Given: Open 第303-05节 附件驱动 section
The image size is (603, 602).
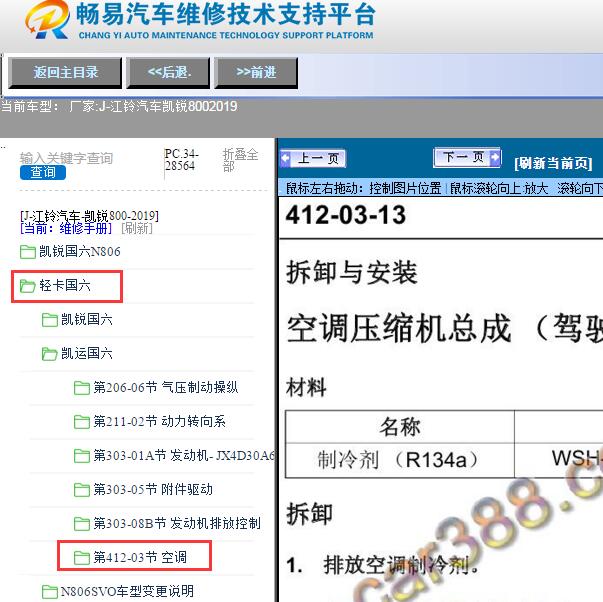Looking at the screenshot, I should [x=153, y=489].
